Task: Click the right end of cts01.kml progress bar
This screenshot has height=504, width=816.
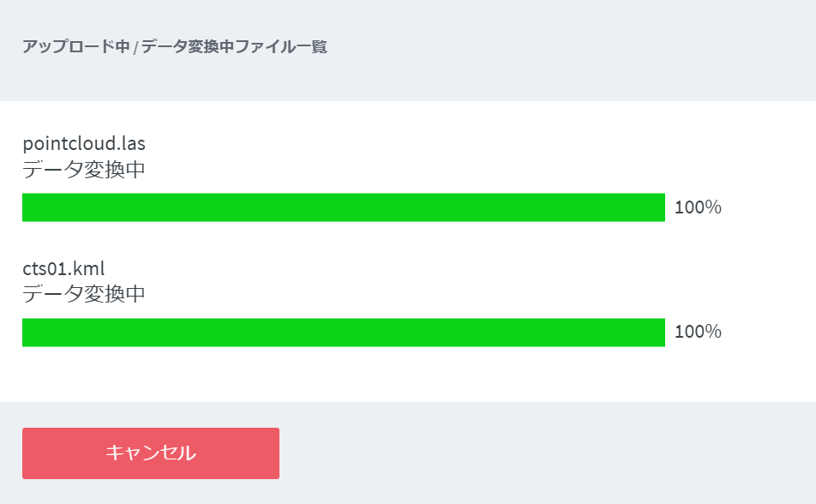Action: point(660,333)
